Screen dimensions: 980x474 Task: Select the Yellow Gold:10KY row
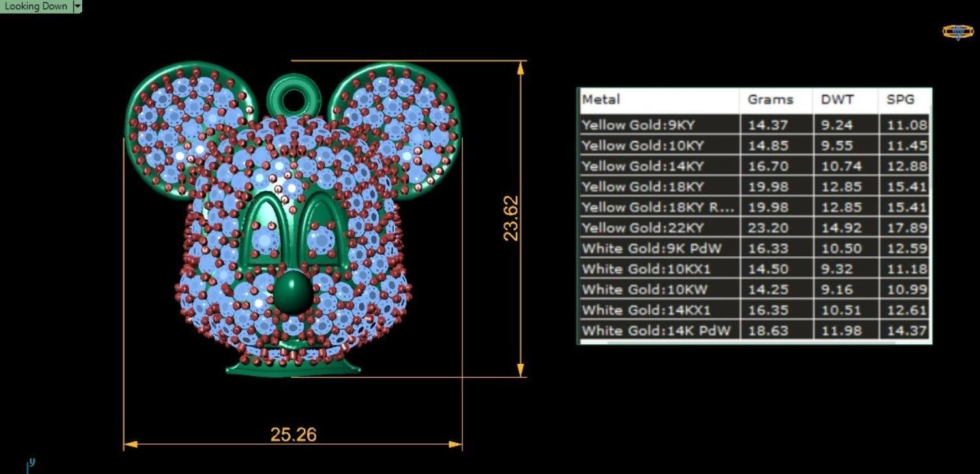coord(754,145)
